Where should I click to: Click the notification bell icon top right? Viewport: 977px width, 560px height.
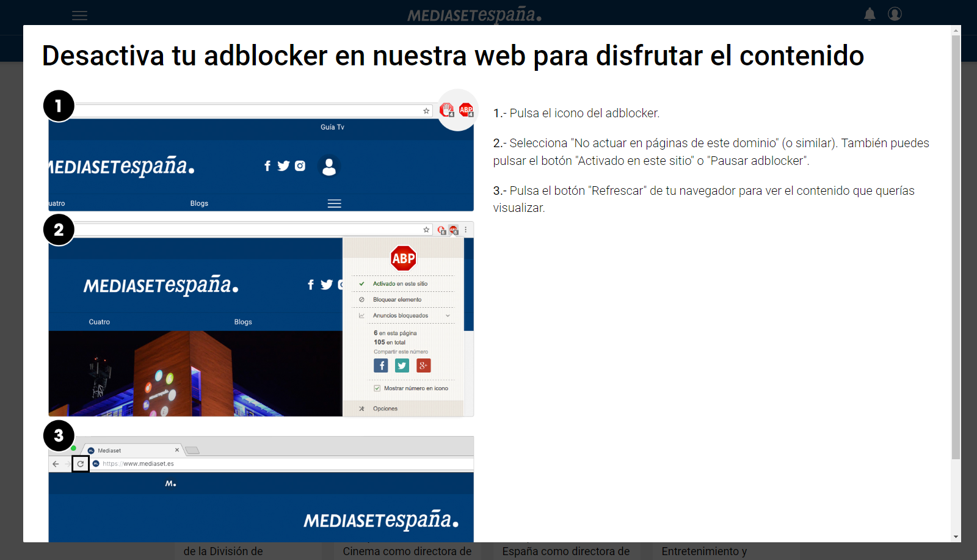pyautogui.click(x=870, y=13)
